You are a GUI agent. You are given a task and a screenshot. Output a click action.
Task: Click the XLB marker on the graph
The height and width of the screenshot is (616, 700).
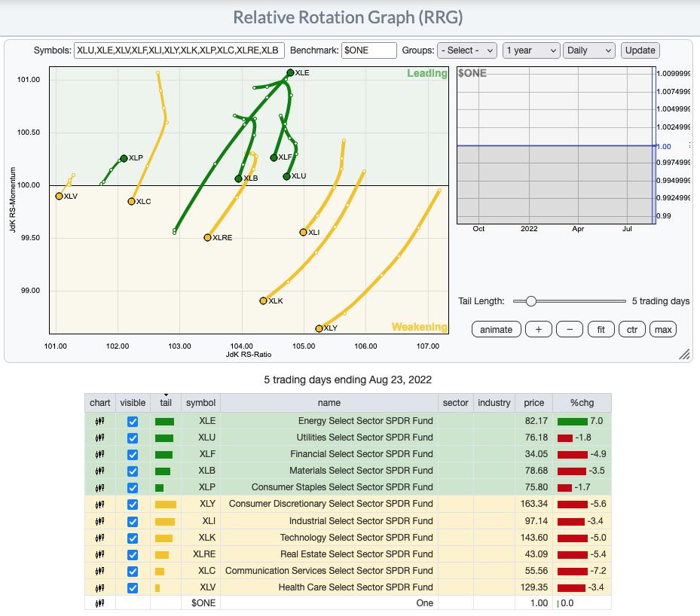[x=239, y=179]
